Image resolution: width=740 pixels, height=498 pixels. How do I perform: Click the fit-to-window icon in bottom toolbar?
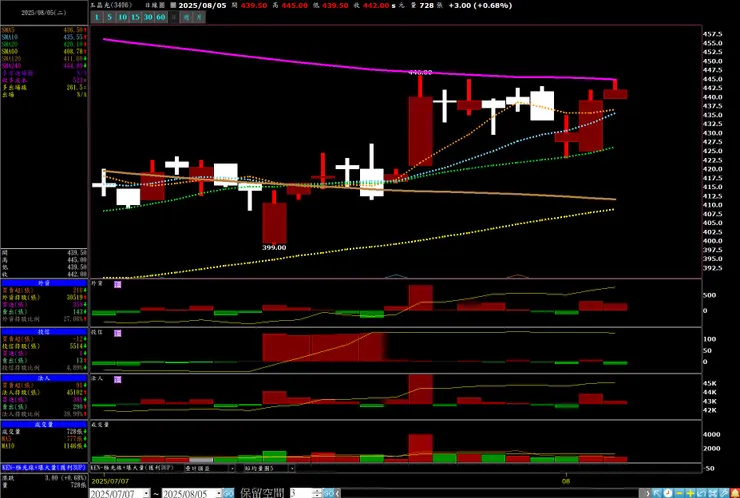(713, 493)
